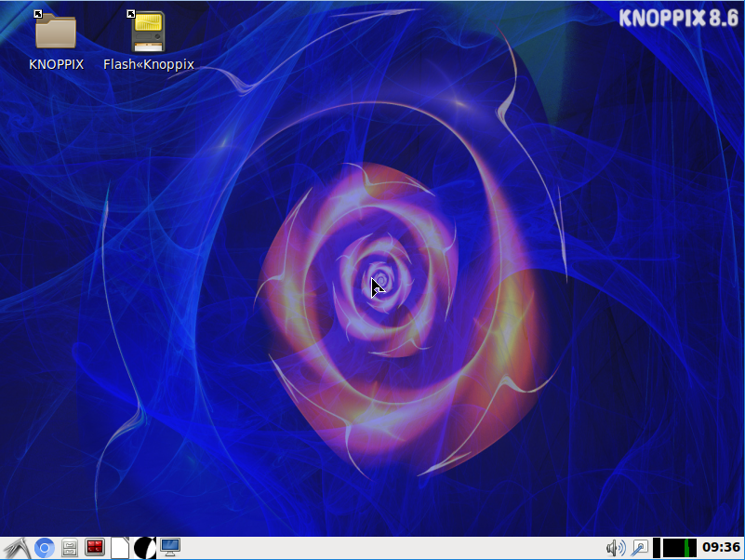Click the narrow black monitor bar
This screenshot has height=560, width=745.
pos(657,548)
